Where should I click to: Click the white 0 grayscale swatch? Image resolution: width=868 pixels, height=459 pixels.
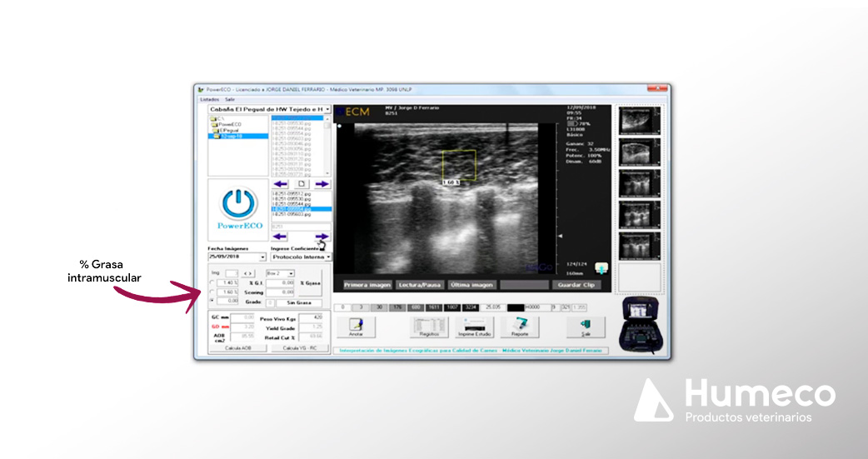pyautogui.click(x=342, y=307)
